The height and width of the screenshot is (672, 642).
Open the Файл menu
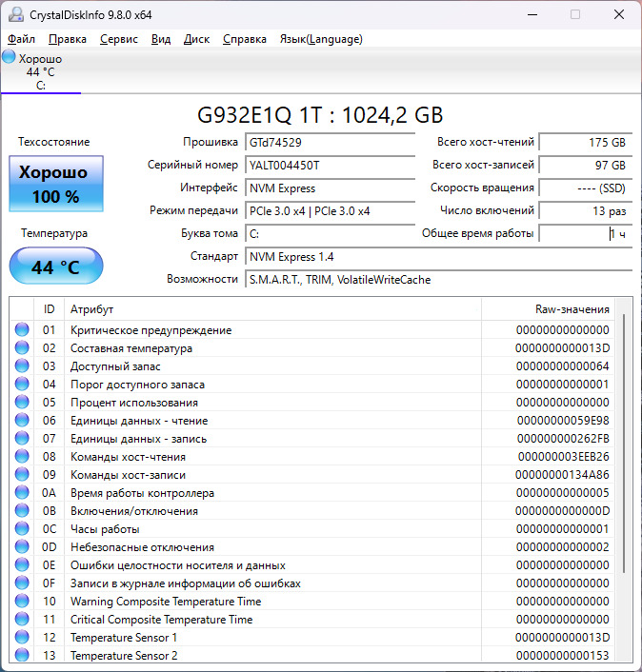coord(21,39)
